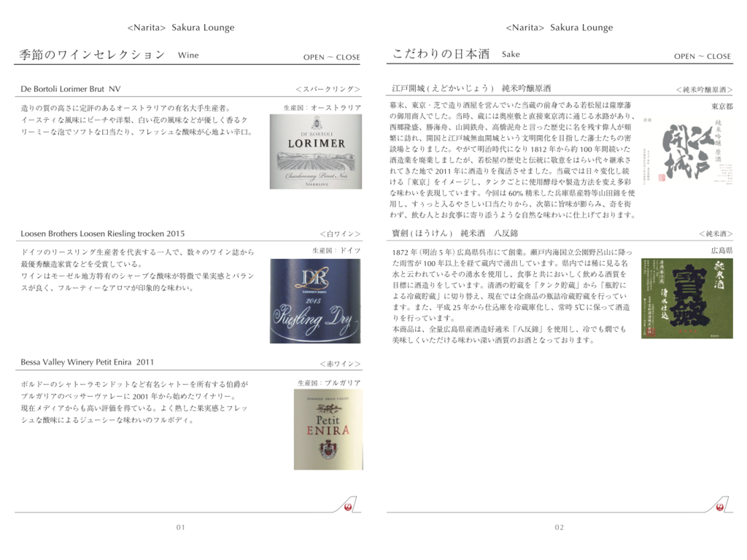This screenshot has height=560, width=747.
Task: Select heading 'Loosen Brothers Loosen Riesling trocken 2015'
Action: pos(102,234)
